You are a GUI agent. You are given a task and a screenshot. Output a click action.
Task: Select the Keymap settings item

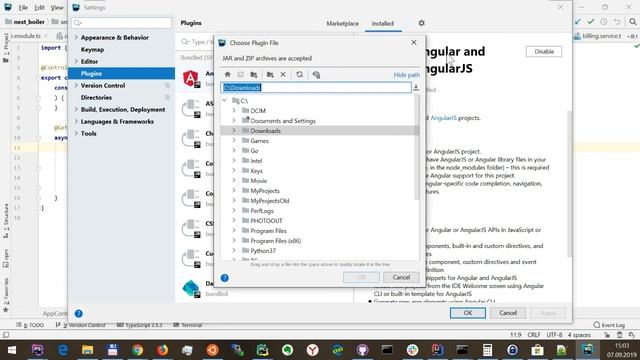(92, 49)
